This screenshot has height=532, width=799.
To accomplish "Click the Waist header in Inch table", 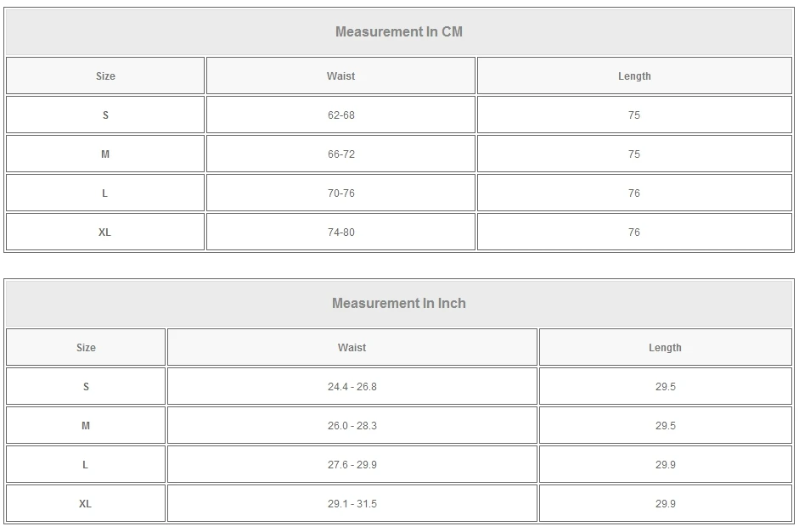I will point(352,348).
